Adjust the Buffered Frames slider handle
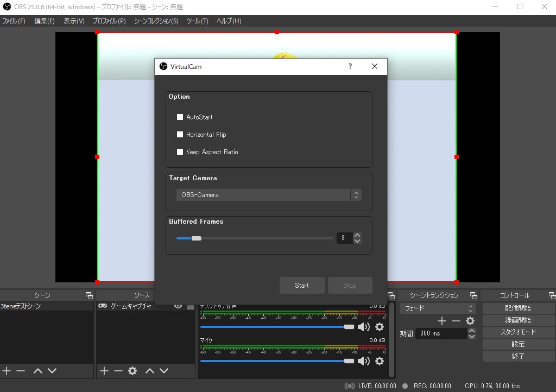556x392 pixels. pyautogui.click(x=197, y=238)
